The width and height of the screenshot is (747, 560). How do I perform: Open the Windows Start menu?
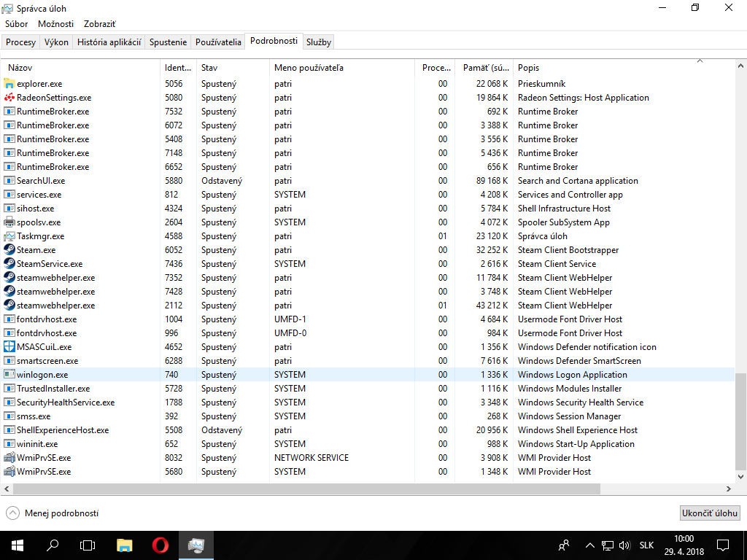(x=18, y=545)
